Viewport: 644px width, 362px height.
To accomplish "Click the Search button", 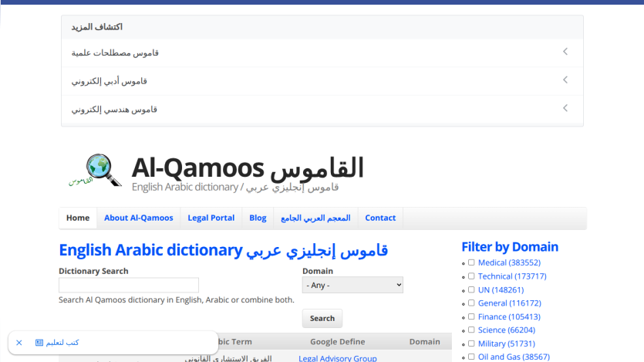I will click(322, 319).
